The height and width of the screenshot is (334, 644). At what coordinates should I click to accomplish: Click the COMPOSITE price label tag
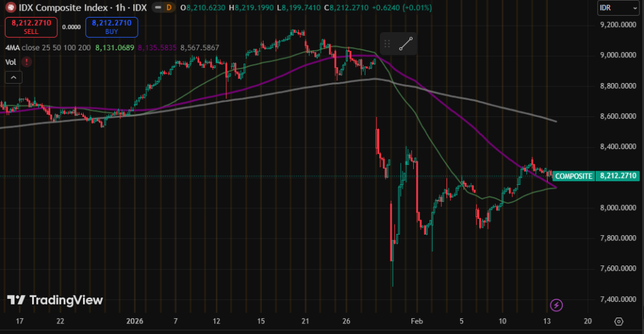coord(573,176)
